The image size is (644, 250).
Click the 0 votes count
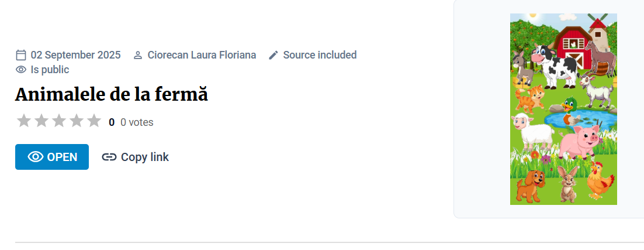pos(137,122)
